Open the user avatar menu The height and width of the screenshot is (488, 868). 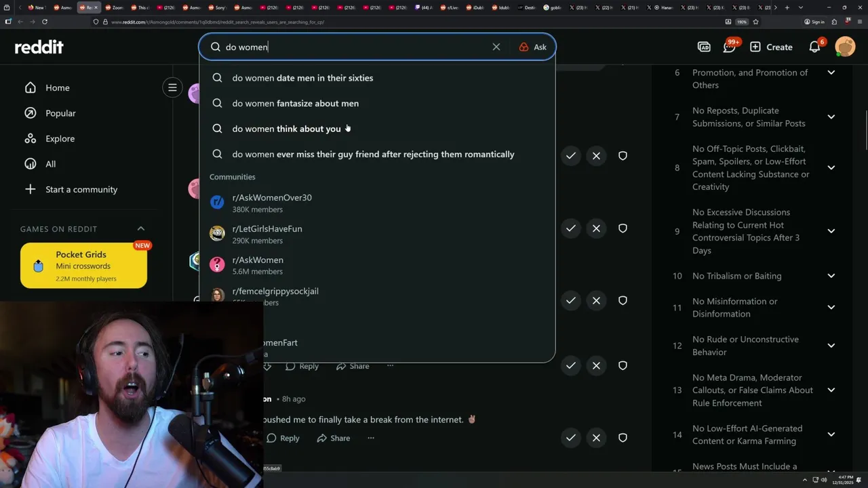click(845, 47)
